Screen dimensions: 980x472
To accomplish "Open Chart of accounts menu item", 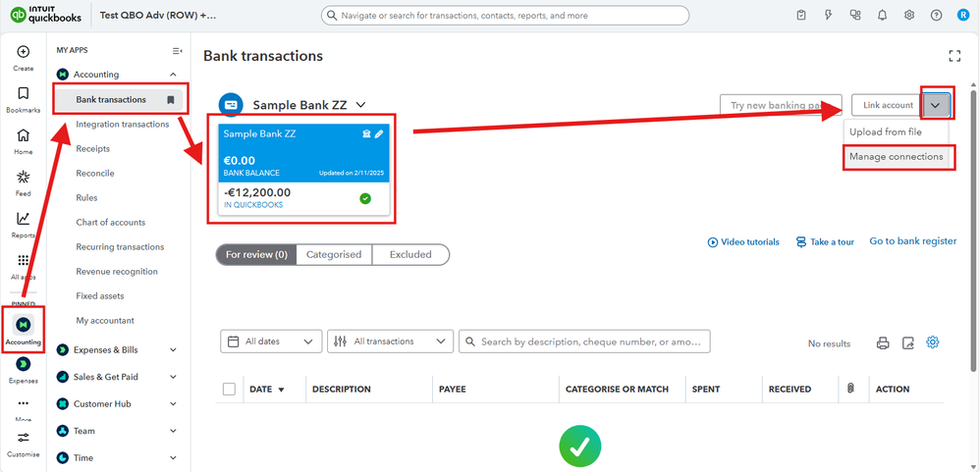I will 110,223.
